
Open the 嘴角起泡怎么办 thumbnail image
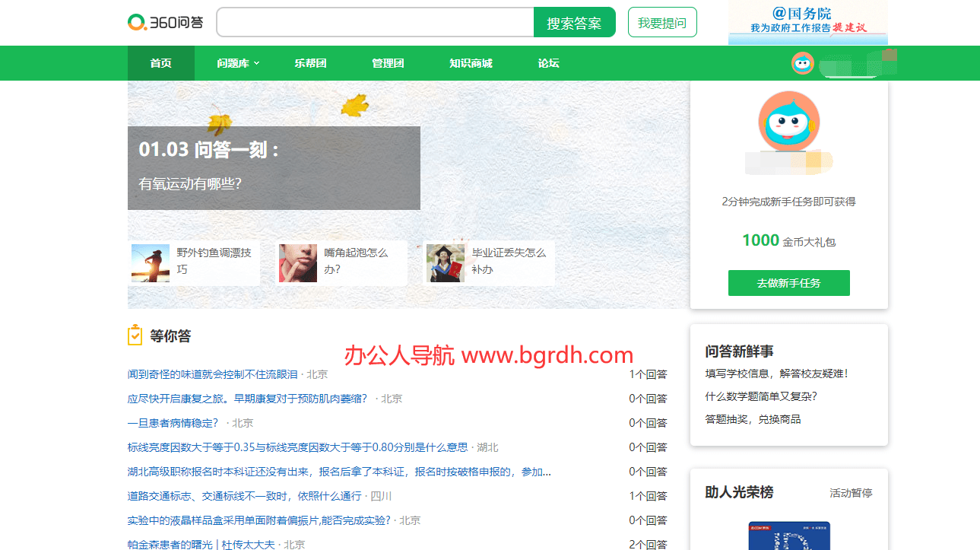[298, 263]
